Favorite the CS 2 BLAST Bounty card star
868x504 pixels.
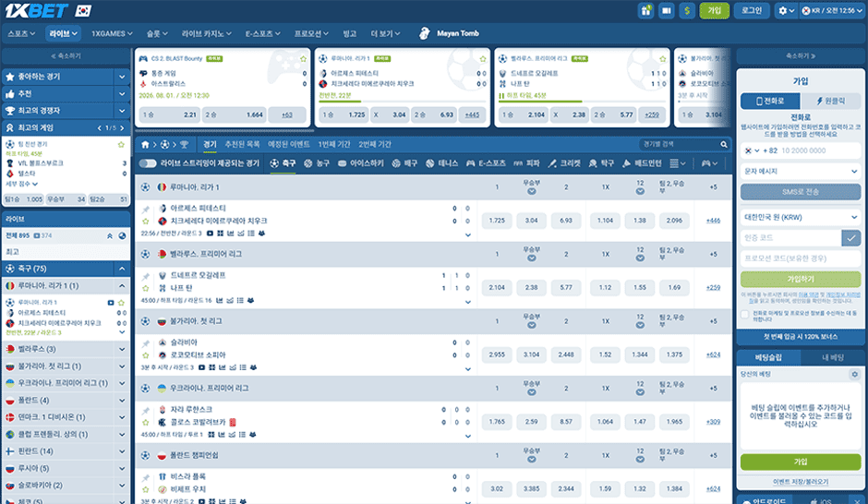pos(303,59)
